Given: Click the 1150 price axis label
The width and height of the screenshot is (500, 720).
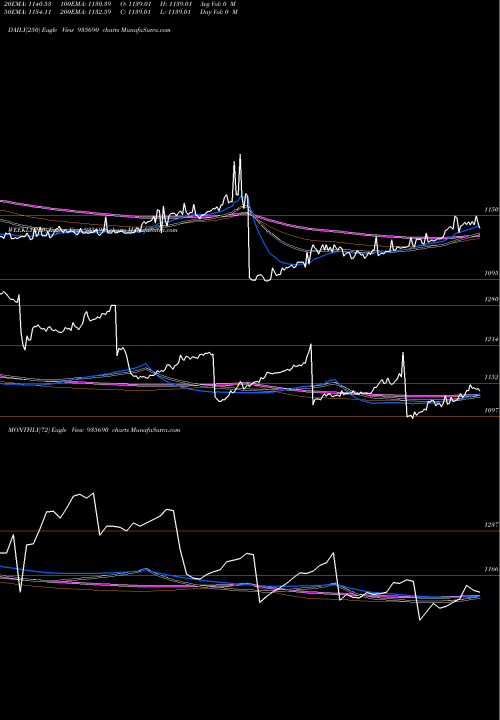Looking at the screenshot, I should [492, 209].
